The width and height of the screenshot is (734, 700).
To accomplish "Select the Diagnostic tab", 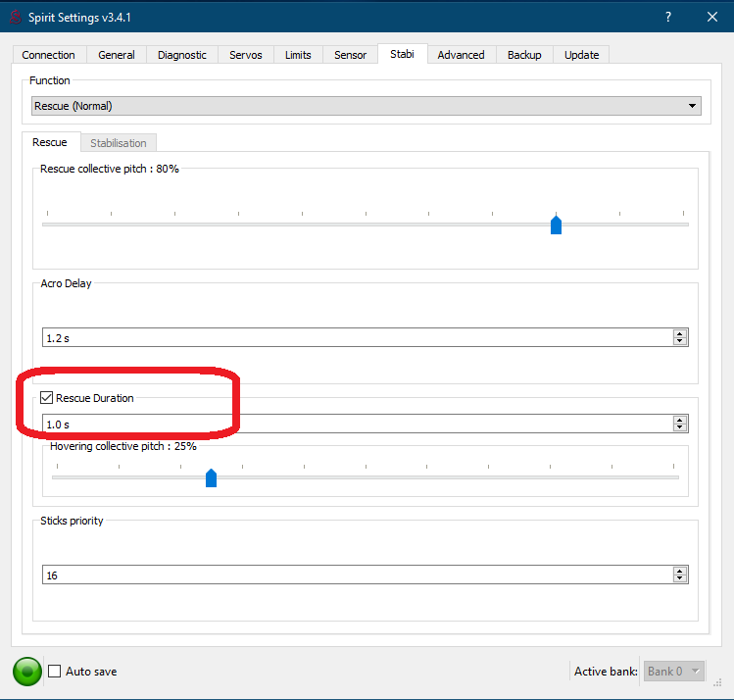I will pyautogui.click(x=182, y=55).
